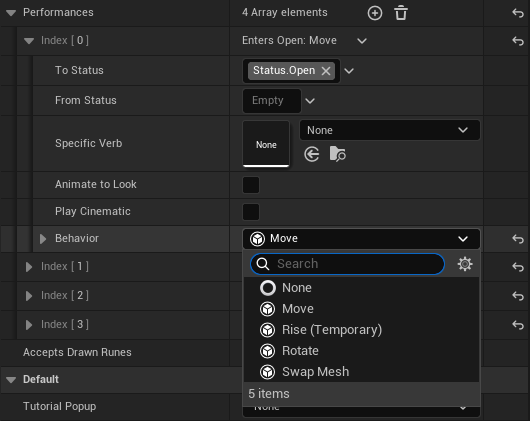Collapse the Index [0] element

coord(29,41)
